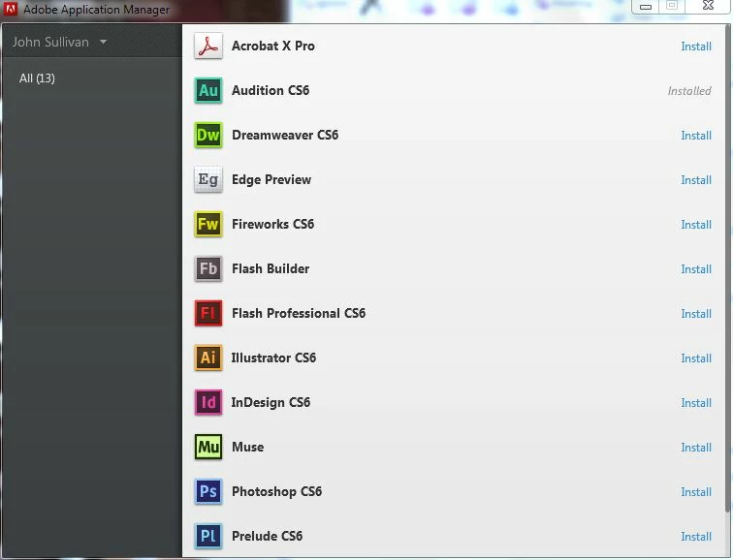The image size is (733, 560).
Task: Click the InDesign CS6 Id icon
Action: [208, 402]
